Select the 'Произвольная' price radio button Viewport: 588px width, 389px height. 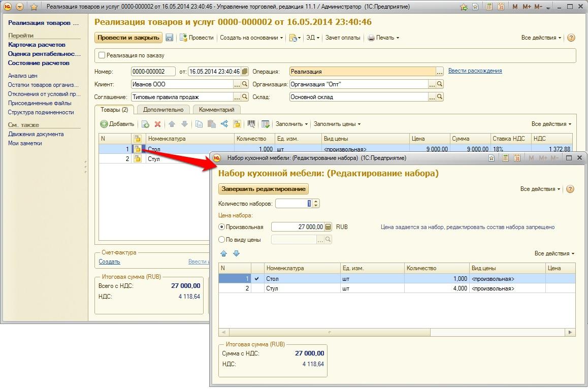[x=221, y=227]
